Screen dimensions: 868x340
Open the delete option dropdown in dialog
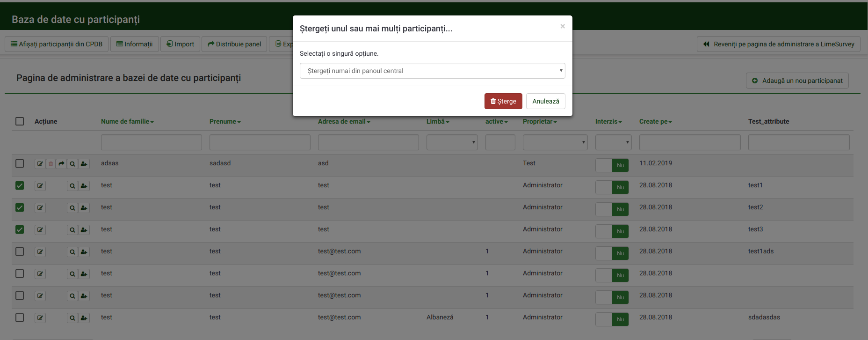[432, 71]
